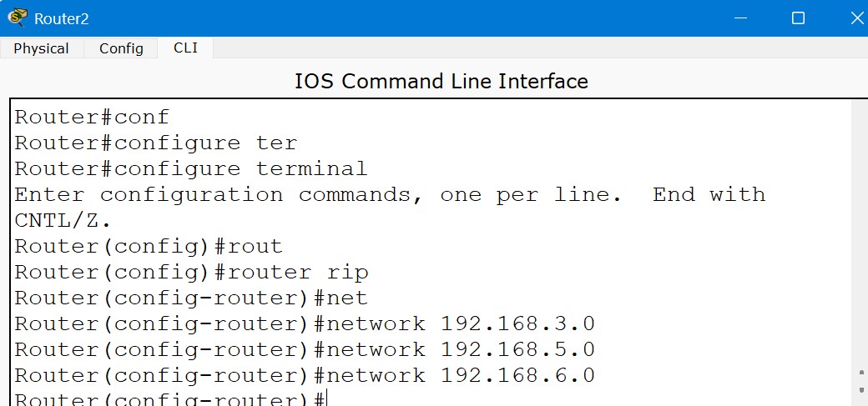The image size is (868, 406).
Task: Click the IOS Command Line Interface heading
Action: coord(441,82)
